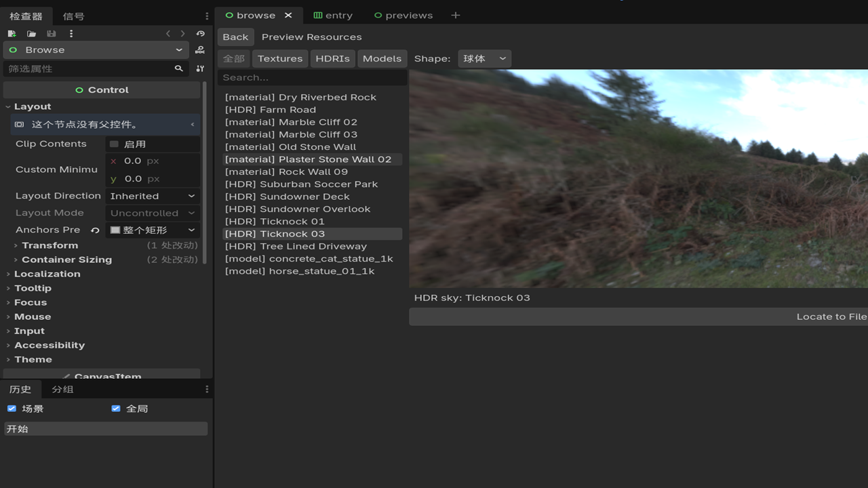Screen dimensions: 868x488
Task: Open the Shape dropdown showing 球体
Action: (484, 58)
